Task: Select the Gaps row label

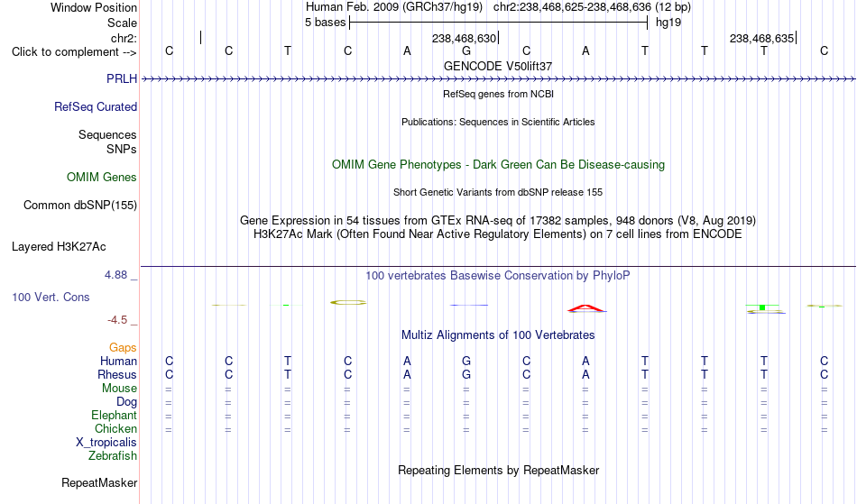Action: (x=123, y=347)
